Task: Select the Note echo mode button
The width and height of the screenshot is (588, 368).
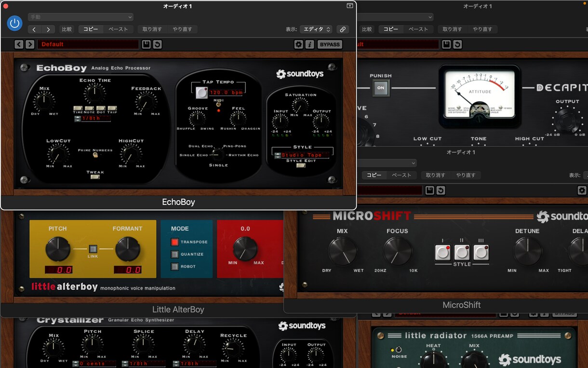Action: click(x=89, y=109)
